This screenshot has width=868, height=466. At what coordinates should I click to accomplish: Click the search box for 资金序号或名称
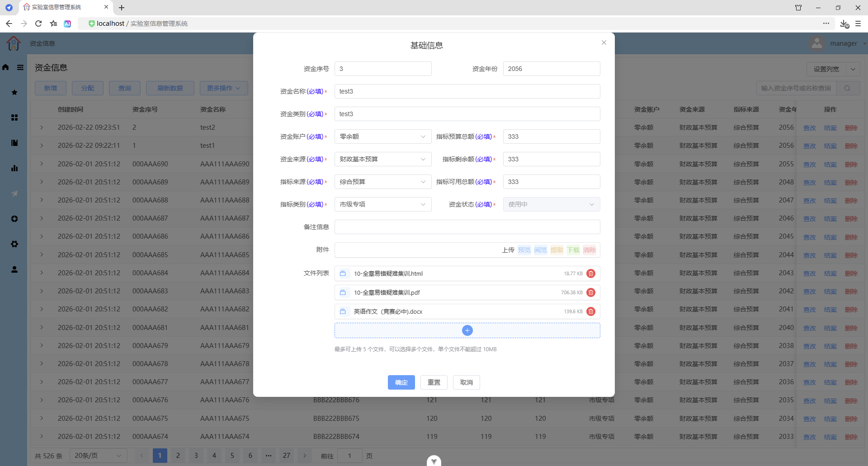click(797, 88)
